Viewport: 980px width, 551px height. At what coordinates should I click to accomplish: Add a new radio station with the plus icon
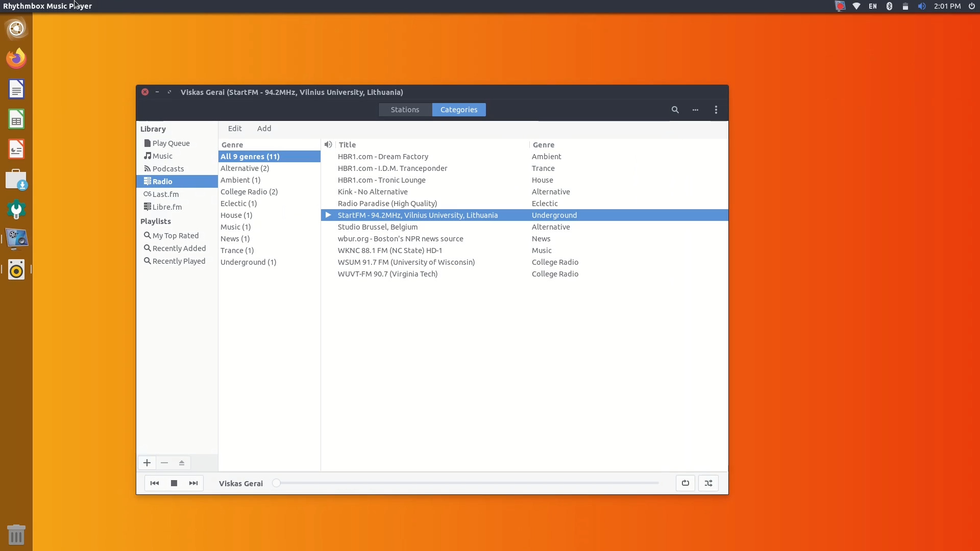click(147, 463)
